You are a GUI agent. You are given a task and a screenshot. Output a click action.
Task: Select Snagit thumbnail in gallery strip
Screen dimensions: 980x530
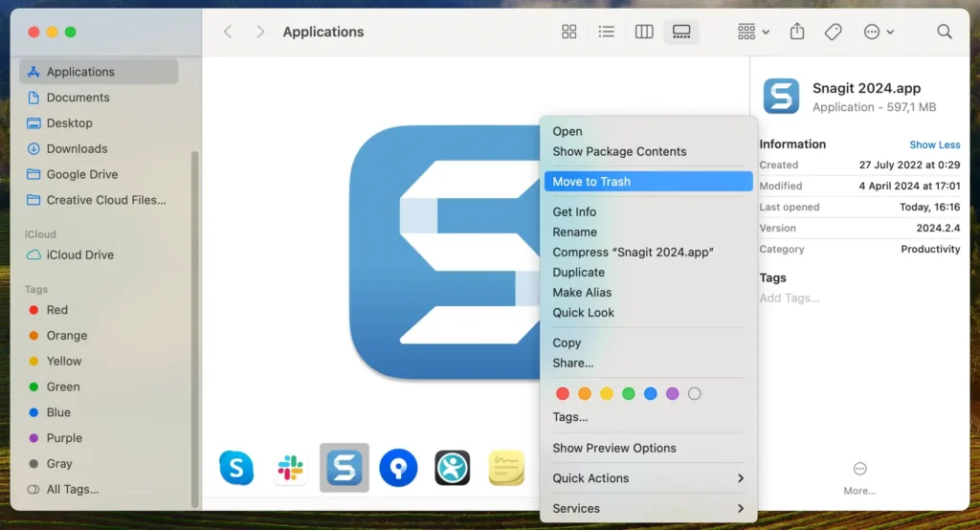click(x=345, y=468)
